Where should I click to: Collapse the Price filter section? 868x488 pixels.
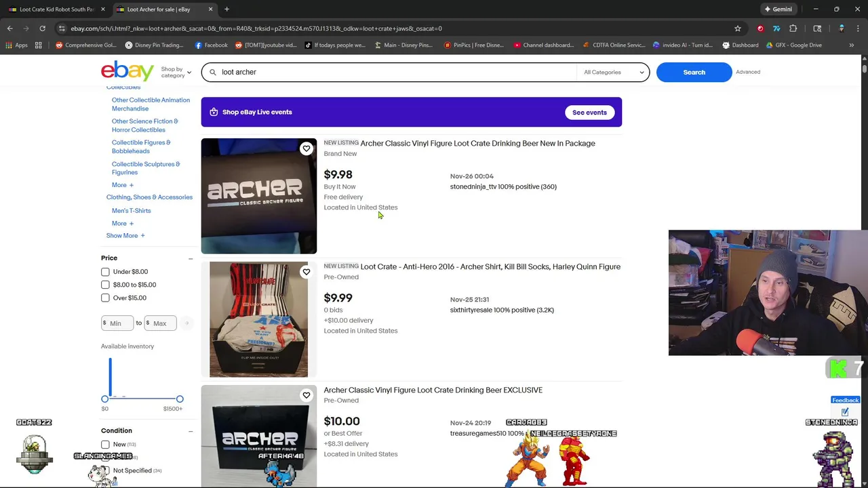[191, 258]
